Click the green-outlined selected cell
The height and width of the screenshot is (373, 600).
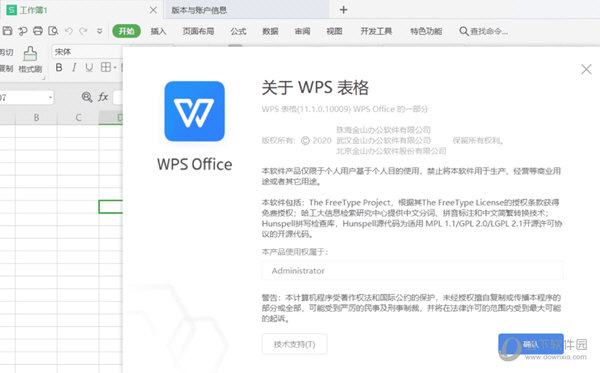111,207
